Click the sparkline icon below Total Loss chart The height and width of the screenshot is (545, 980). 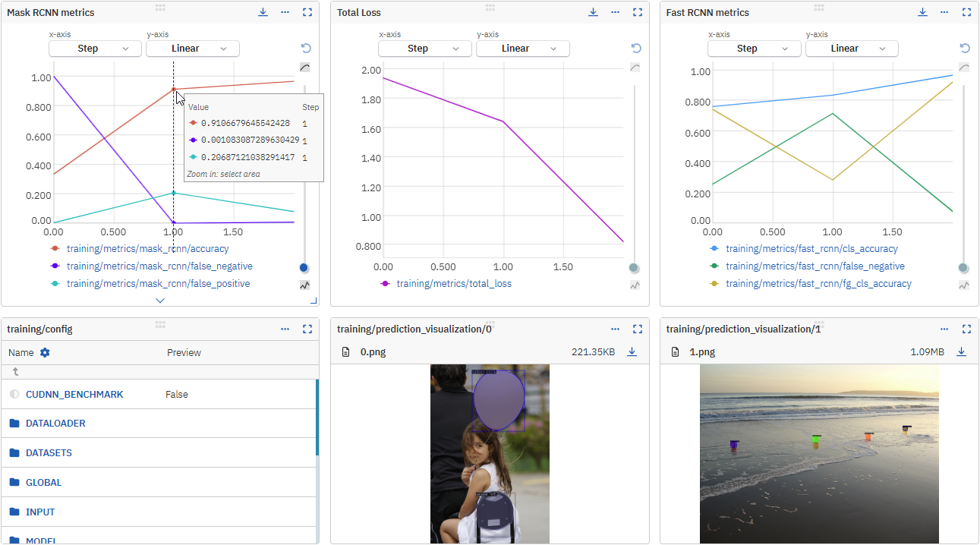[x=635, y=285]
